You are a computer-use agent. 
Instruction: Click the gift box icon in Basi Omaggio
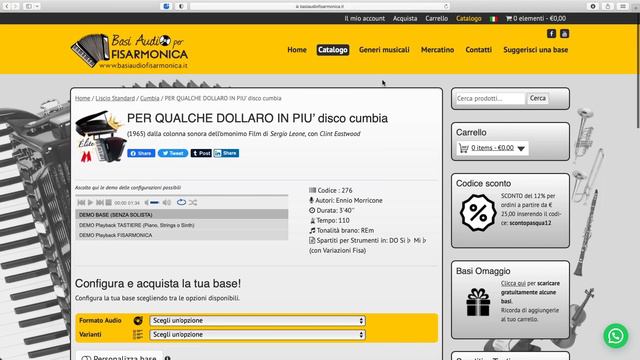pos(478,302)
